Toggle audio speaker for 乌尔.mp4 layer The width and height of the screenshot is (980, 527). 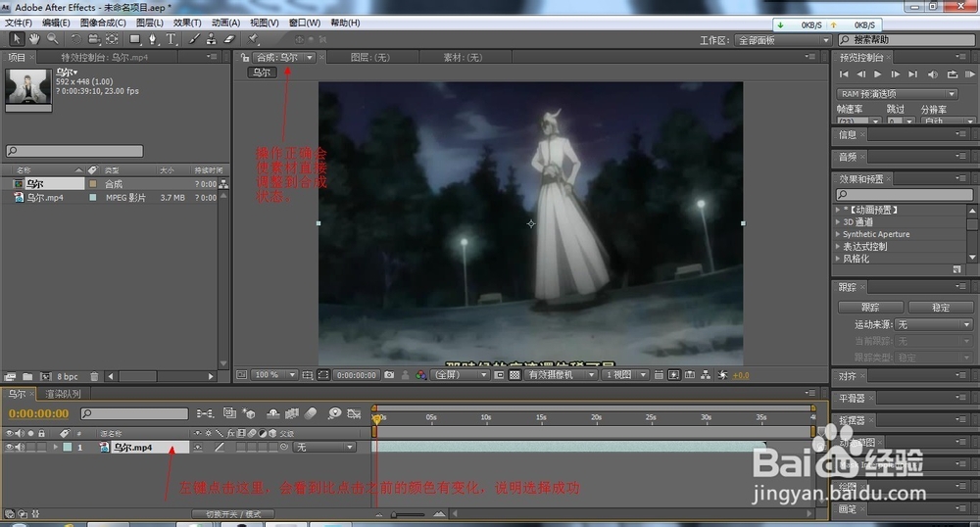click(x=20, y=447)
